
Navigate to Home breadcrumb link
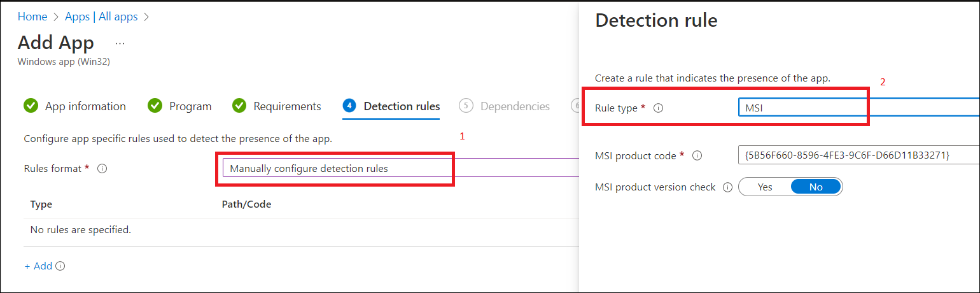pos(32,17)
